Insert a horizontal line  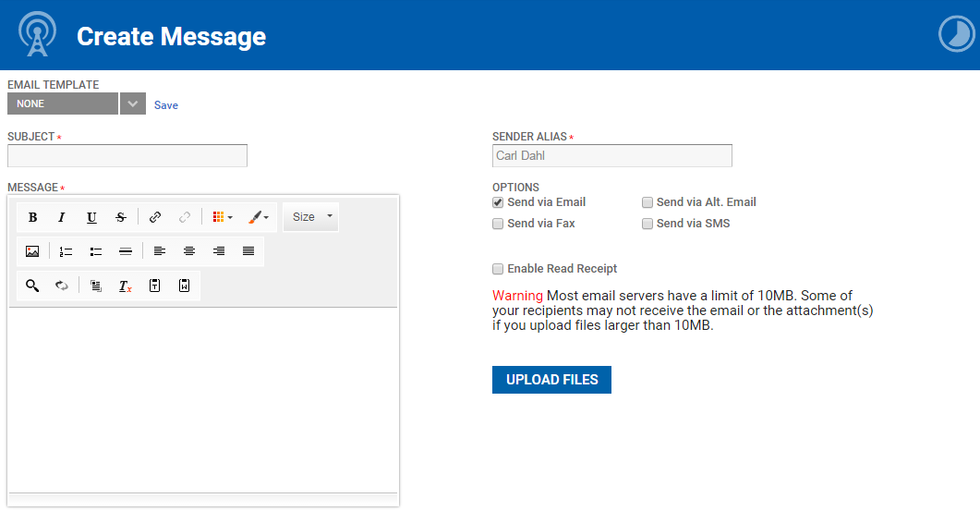pos(125,251)
